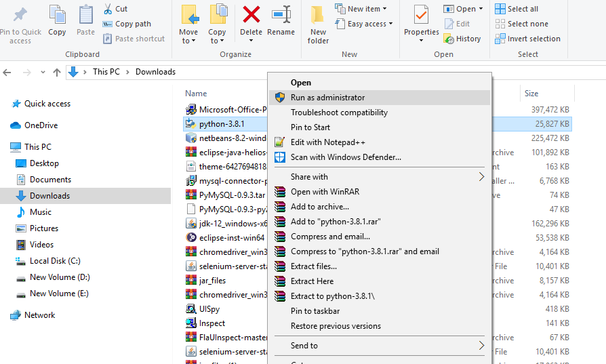Choose Edit with Notepad++
The width and height of the screenshot is (606, 364).
379,142
